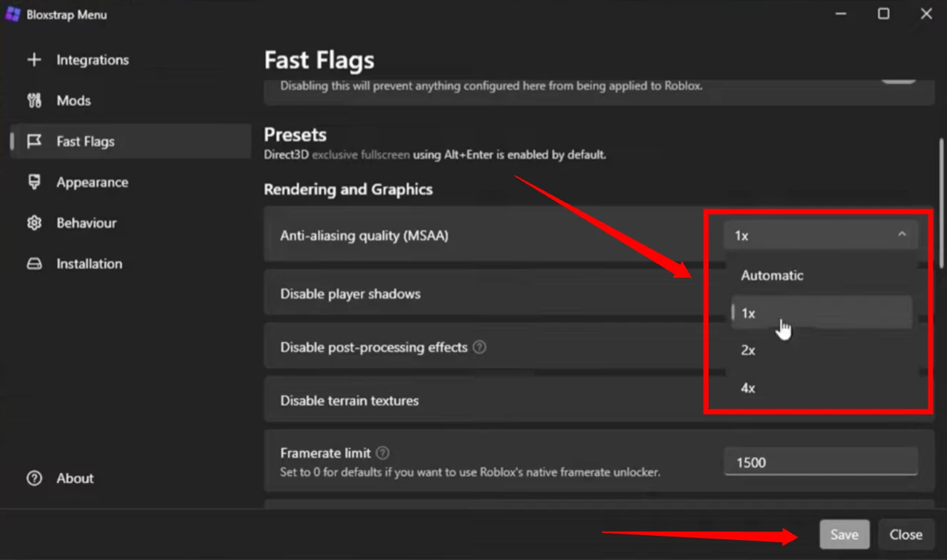This screenshot has height=560, width=947.
Task: Click the 'Framerate limit' label text
Action: (326, 453)
